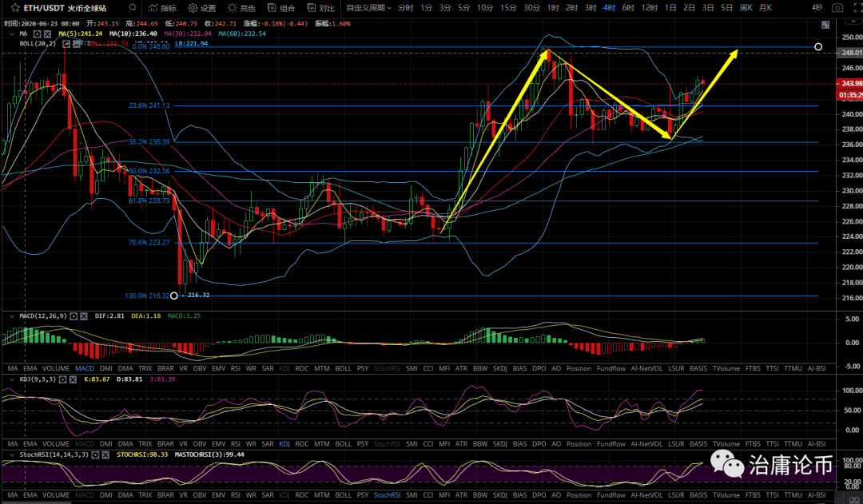Toggle 对比 compare mode
Screen dimensions: 863x504
coord(321,9)
